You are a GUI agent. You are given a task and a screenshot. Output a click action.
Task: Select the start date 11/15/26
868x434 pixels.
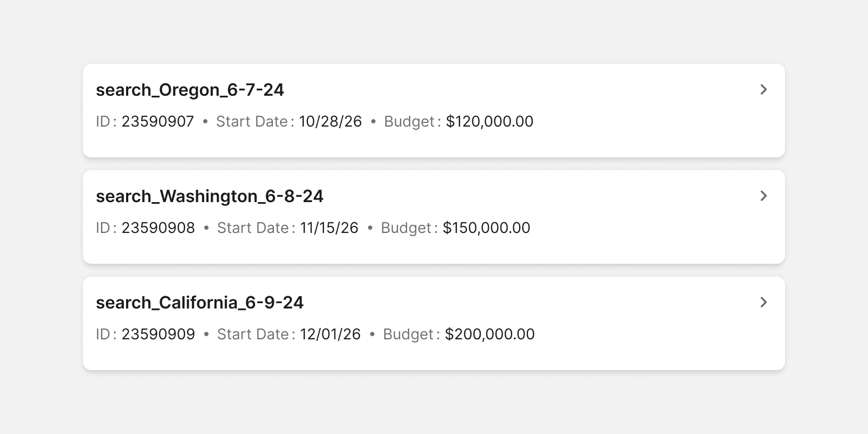click(x=329, y=228)
